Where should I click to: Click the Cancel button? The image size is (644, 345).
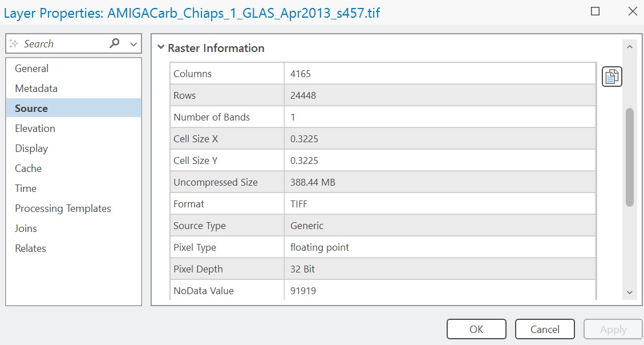[x=544, y=329]
